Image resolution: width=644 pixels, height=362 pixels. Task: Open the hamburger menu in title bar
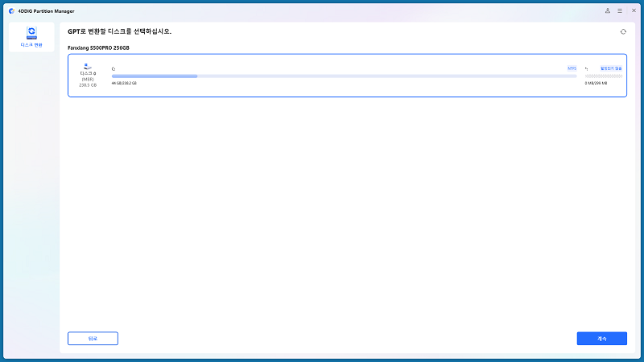(620, 10)
